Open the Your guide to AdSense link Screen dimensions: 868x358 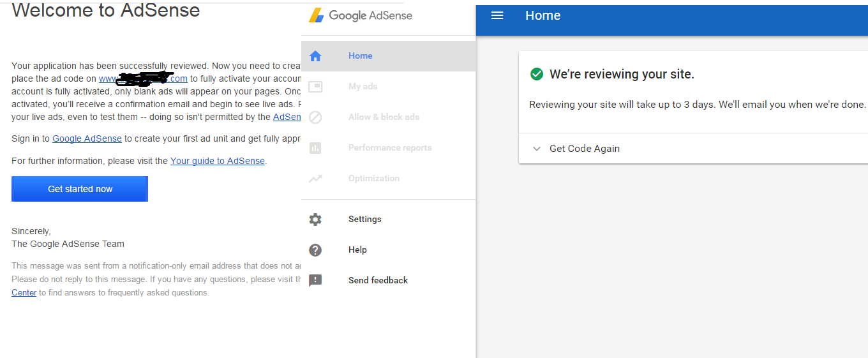(x=217, y=161)
